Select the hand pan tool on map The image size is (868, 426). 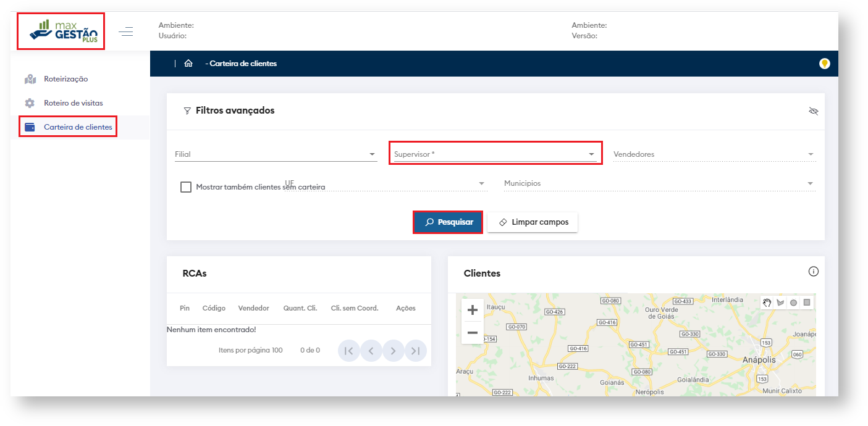767,303
